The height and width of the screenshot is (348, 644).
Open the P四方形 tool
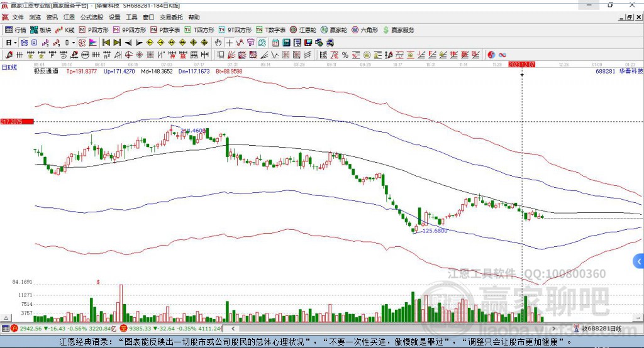(x=94, y=30)
